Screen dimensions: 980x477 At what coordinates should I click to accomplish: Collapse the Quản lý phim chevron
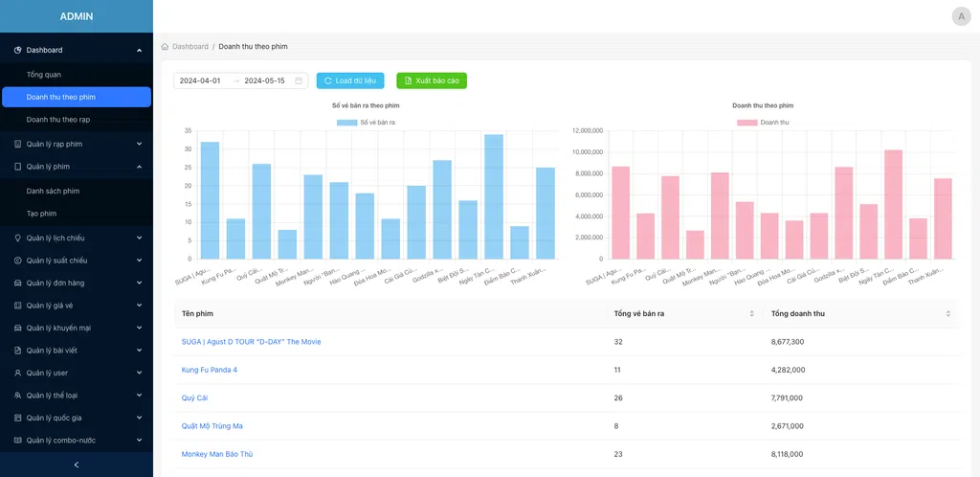pos(140,167)
